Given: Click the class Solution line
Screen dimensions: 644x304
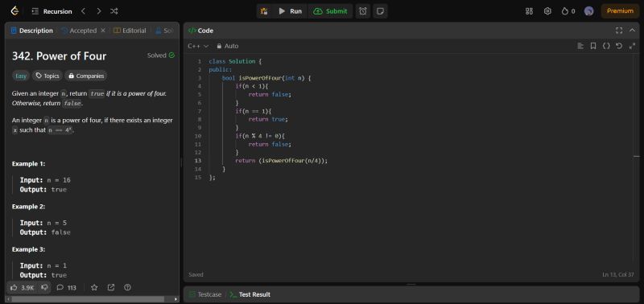Looking at the screenshot, I should point(235,62).
